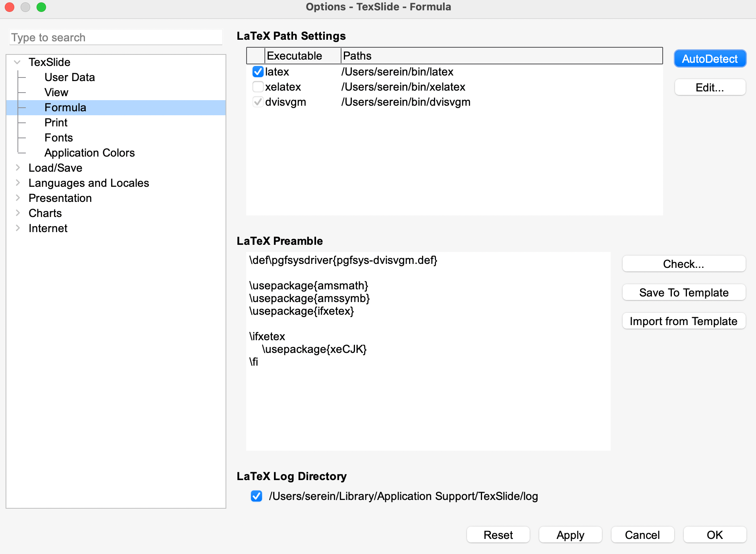Click the Executable column header
Image resolution: width=756 pixels, height=554 pixels.
303,56
